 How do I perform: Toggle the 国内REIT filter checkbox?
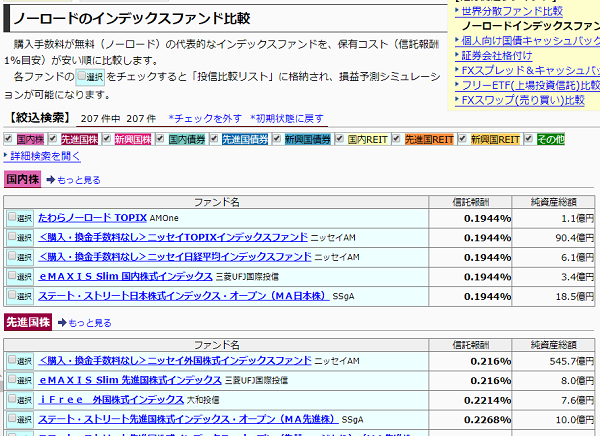(x=339, y=139)
